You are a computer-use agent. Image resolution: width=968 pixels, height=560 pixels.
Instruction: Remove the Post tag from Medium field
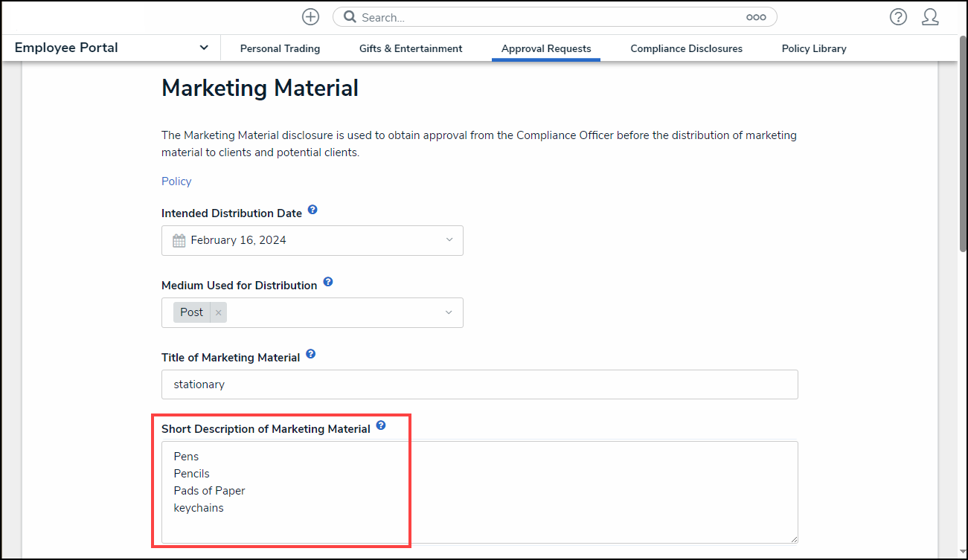[217, 312]
